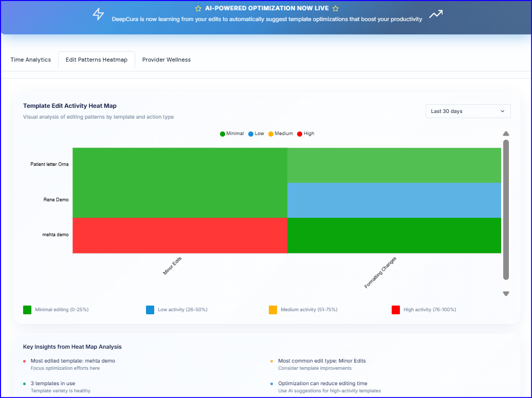Viewport: 532px width, 398px height.
Task: Click the AI-Powered Optimization Now Live banner title
Action: pos(267,8)
